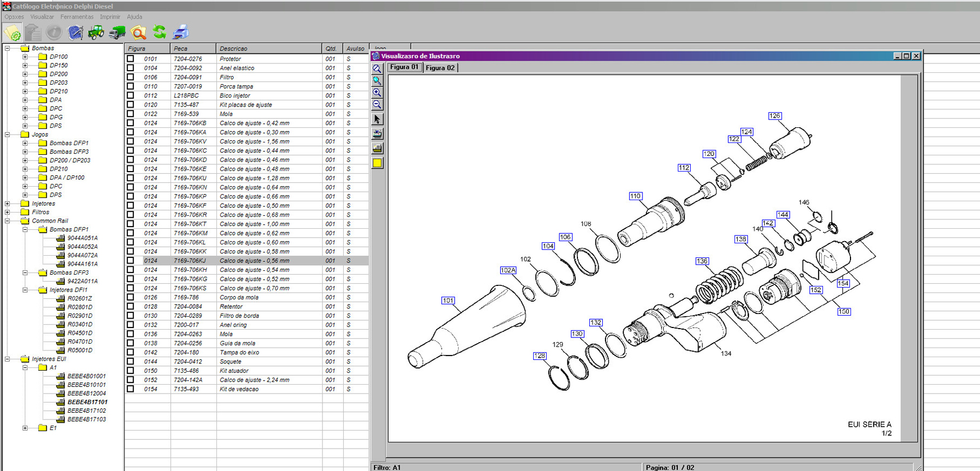Image resolution: width=980 pixels, height=471 pixels.
Task: Click the zoom in magnifier in illustration viewer
Action: (377, 93)
